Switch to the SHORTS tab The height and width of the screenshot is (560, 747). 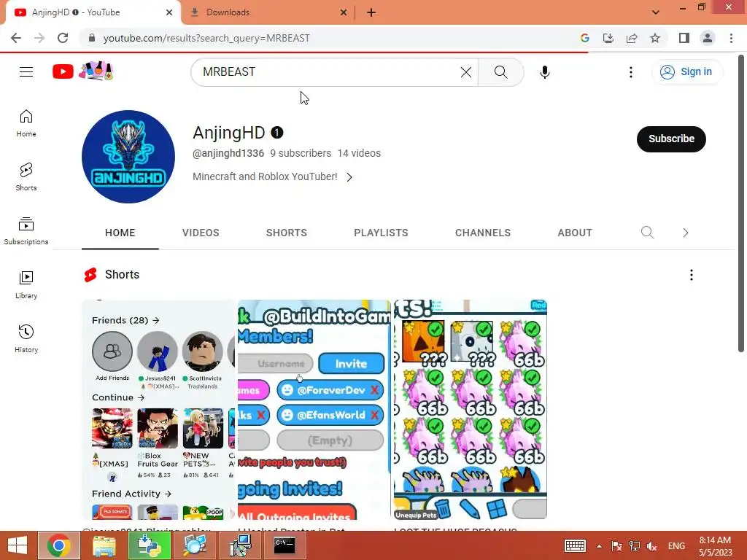(x=286, y=233)
